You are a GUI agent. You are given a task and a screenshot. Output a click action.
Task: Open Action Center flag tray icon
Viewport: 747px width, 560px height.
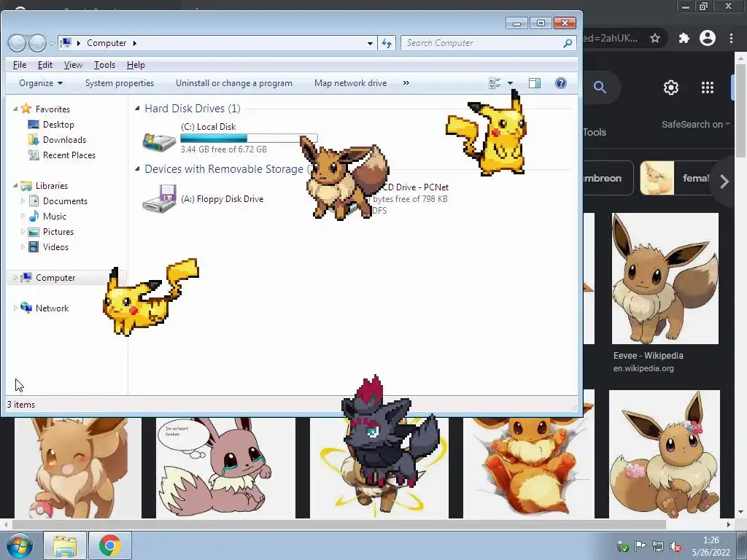640,546
